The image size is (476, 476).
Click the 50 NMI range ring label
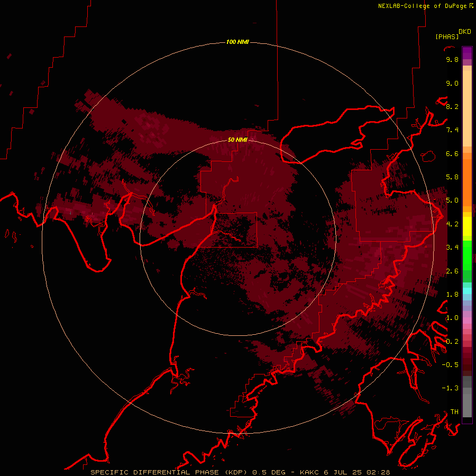237,140
